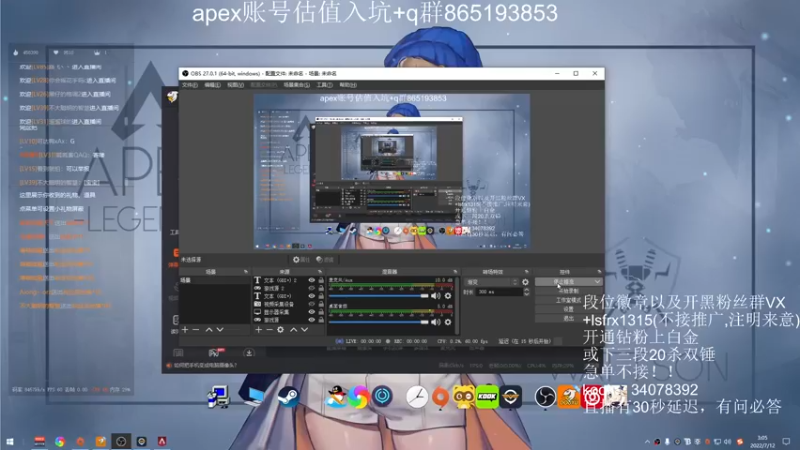
Task: Launch Steam from the desktop dock
Action: (288, 396)
